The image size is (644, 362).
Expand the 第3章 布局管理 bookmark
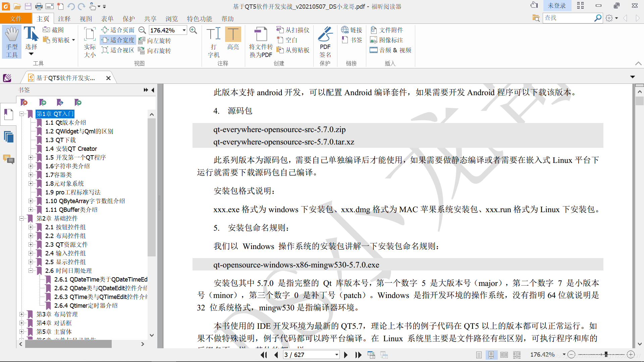point(21,314)
